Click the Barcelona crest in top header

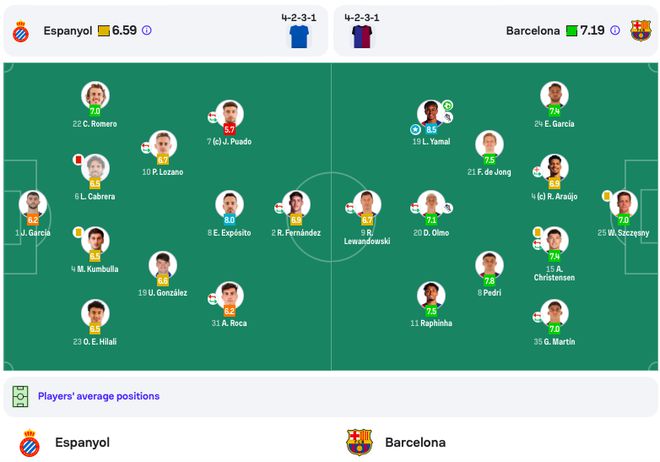640,30
